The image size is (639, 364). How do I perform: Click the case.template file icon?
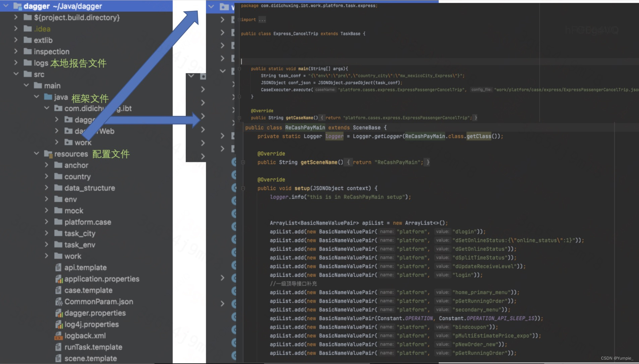(58, 290)
